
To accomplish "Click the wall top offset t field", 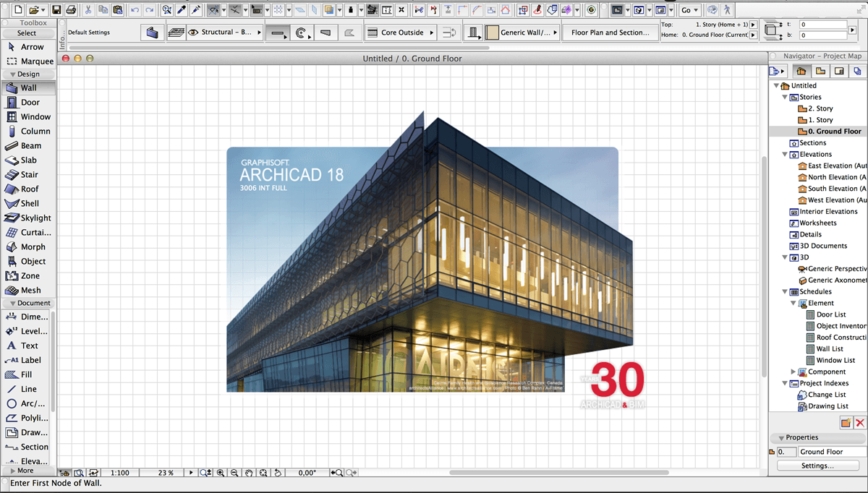I will pyautogui.click(x=822, y=25).
